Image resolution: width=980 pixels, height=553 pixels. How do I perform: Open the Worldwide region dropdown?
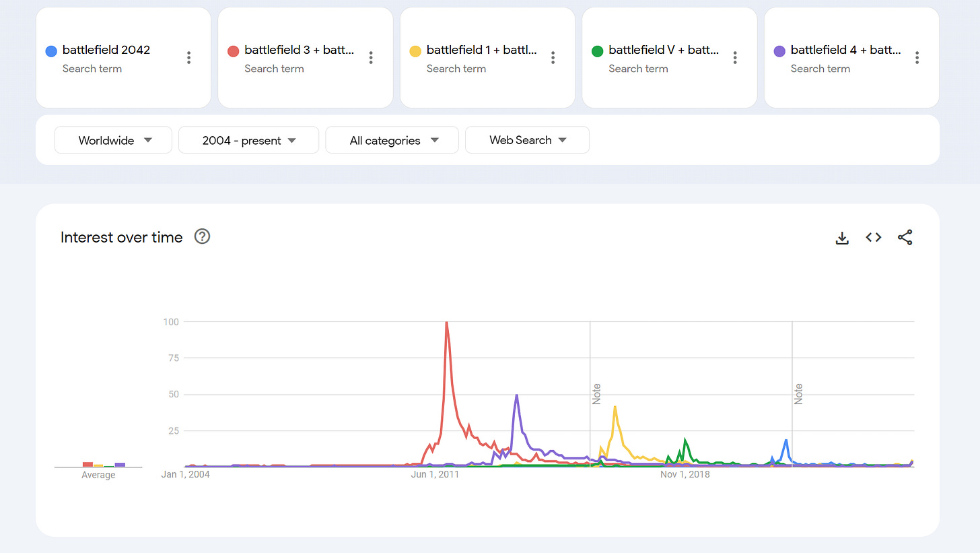coord(114,140)
